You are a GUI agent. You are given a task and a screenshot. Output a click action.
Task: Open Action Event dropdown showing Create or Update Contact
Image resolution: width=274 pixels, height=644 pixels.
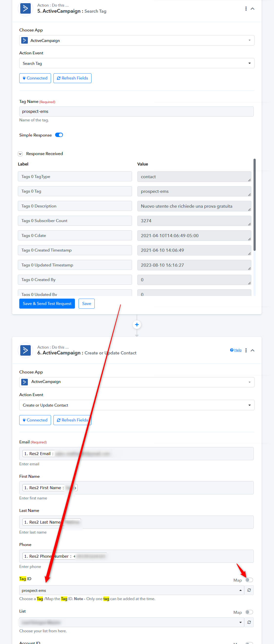[x=137, y=405]
